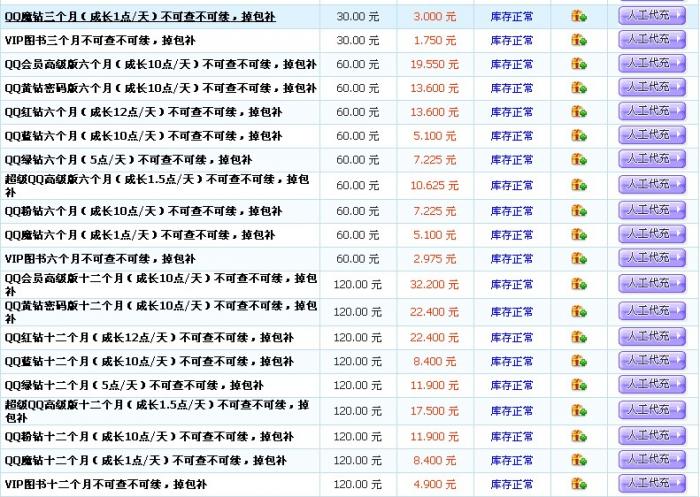The height and width of the screenshot is (497, 700).
Task: Click gift icon in QQ蓝钻六个月 row
Action: (579, 136)
